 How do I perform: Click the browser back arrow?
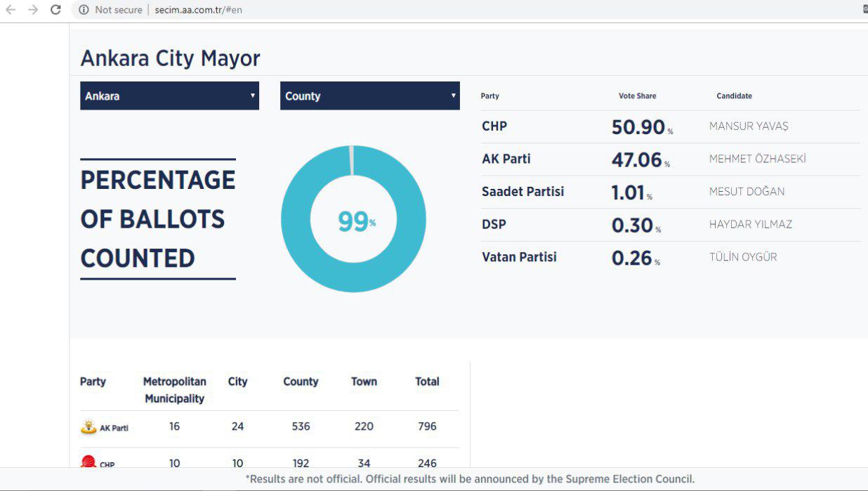click(x=11, y=10)
